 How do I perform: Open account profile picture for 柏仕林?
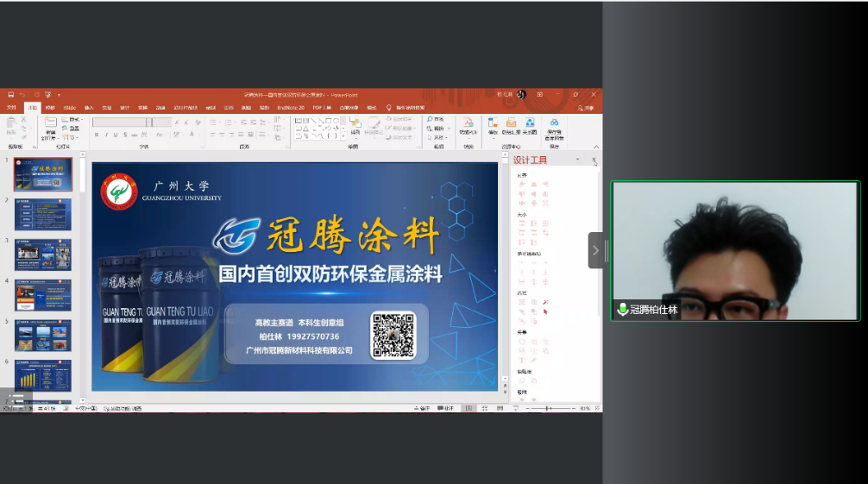pyautogui.click(x=521, y=95)
